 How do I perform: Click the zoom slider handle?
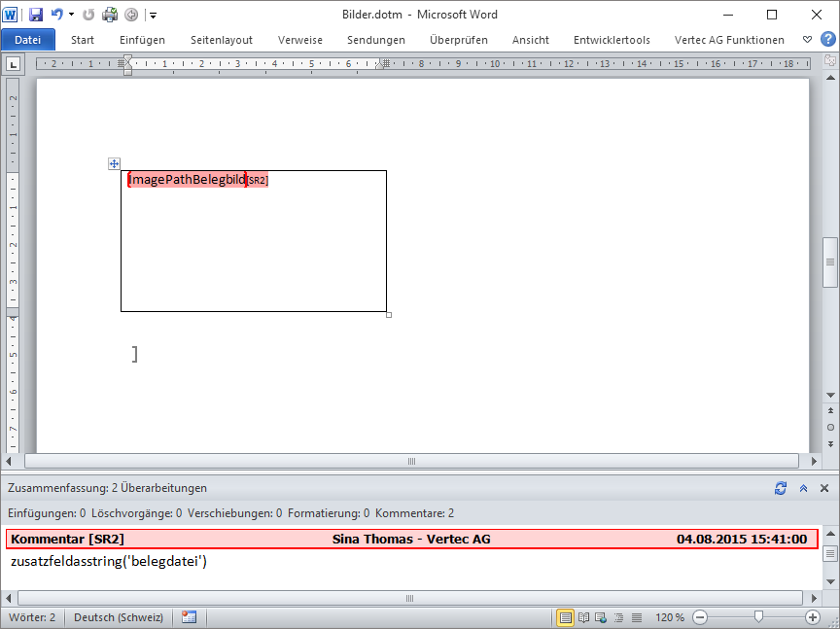[758, 617]
